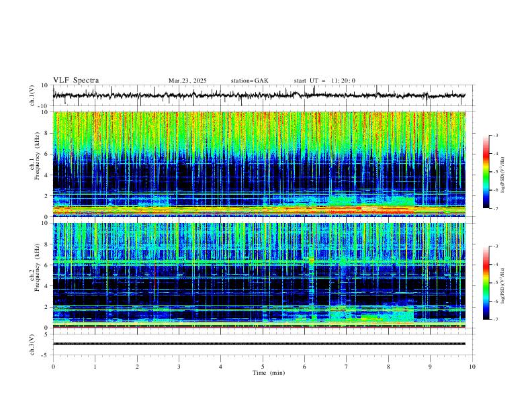Click the "ch.1(V)" waveform axis label
532x411 pixels.
(32, 95)
